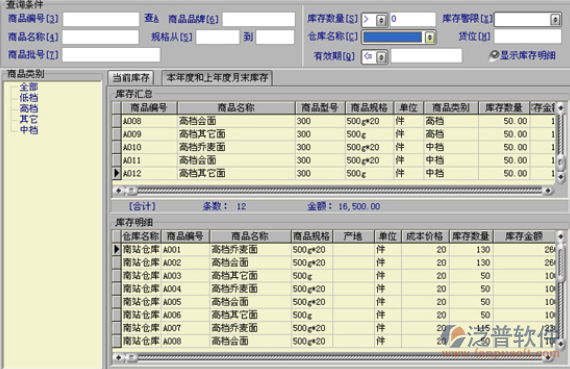Image resolution: width=570 pixels, height=369 pixels.
Task: Click 商品名称 header in 库存汇总 table
Action: click(236, 108)
